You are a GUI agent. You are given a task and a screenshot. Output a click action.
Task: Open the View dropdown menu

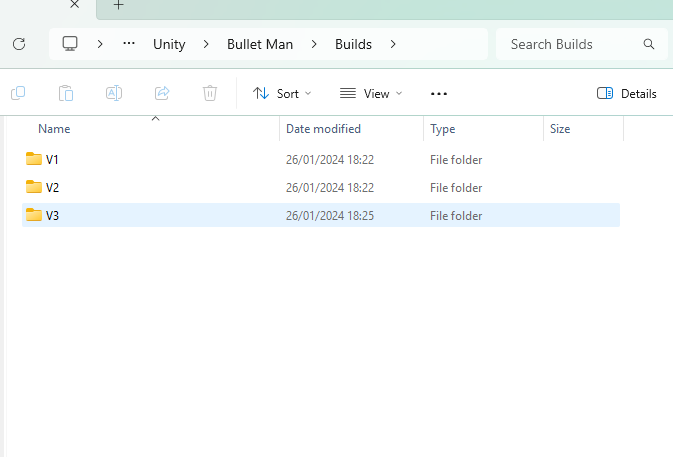click(370, 93)
